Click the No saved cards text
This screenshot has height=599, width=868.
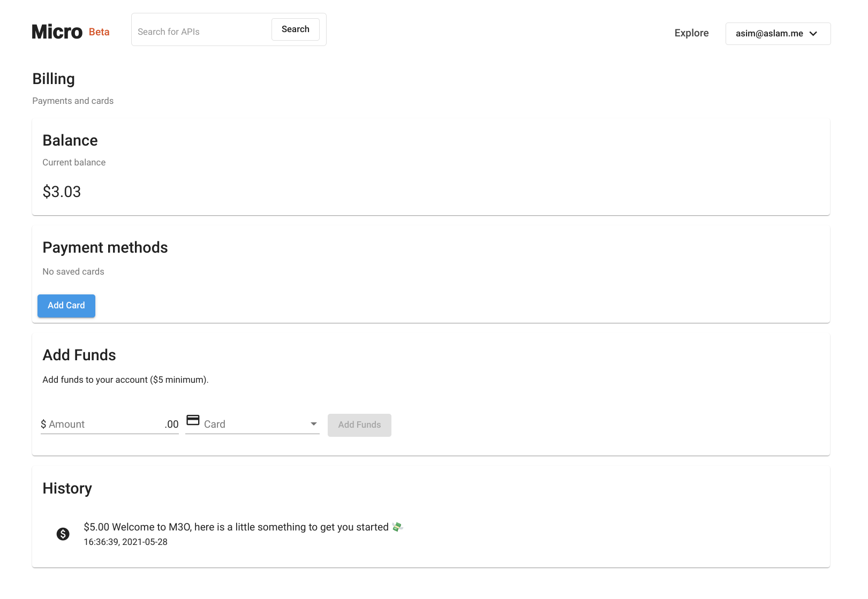(73, 272)
